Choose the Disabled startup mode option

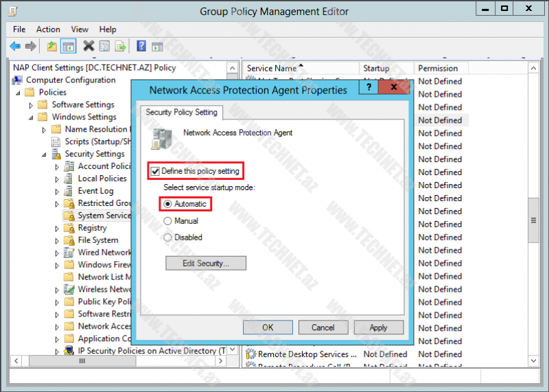167,238
